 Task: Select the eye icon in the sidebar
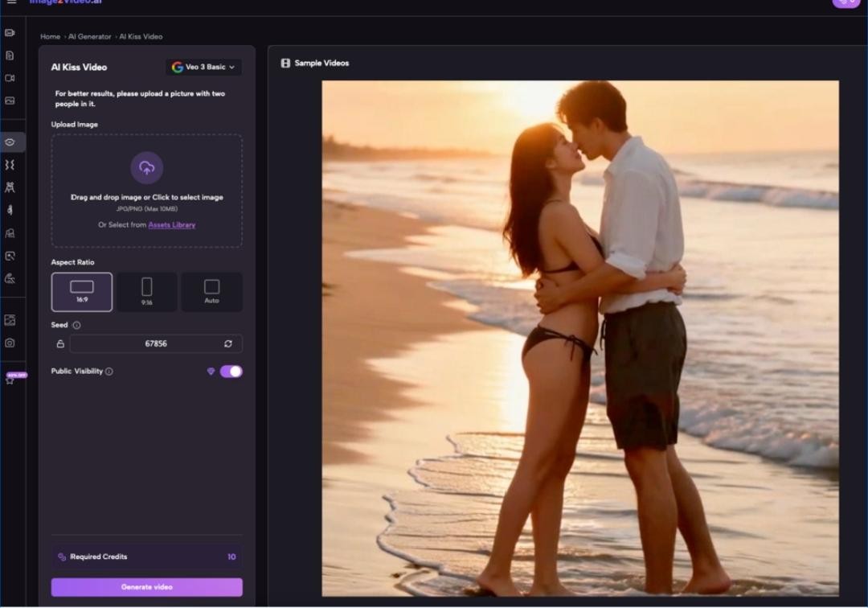tap(10, 142)
